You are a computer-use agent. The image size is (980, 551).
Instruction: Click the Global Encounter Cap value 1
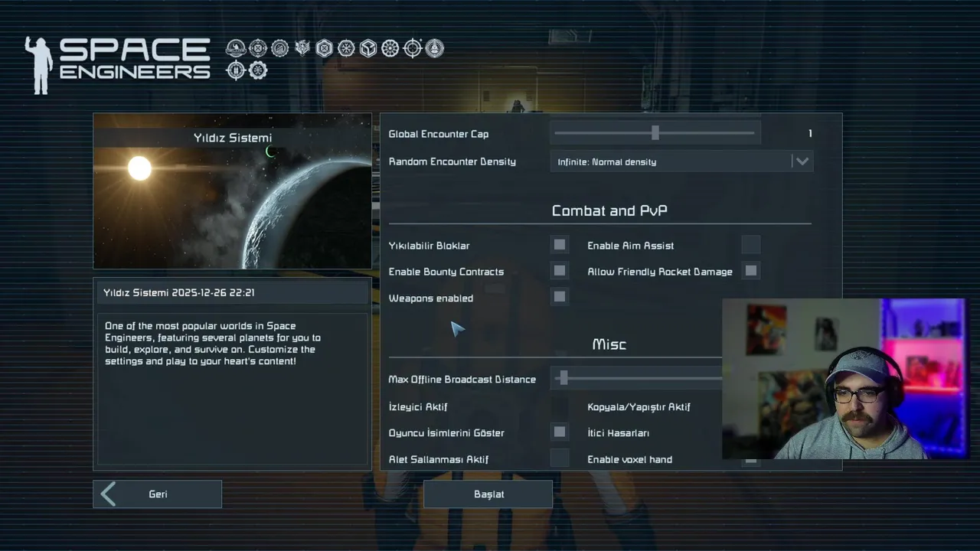click(x=810, y=134)
